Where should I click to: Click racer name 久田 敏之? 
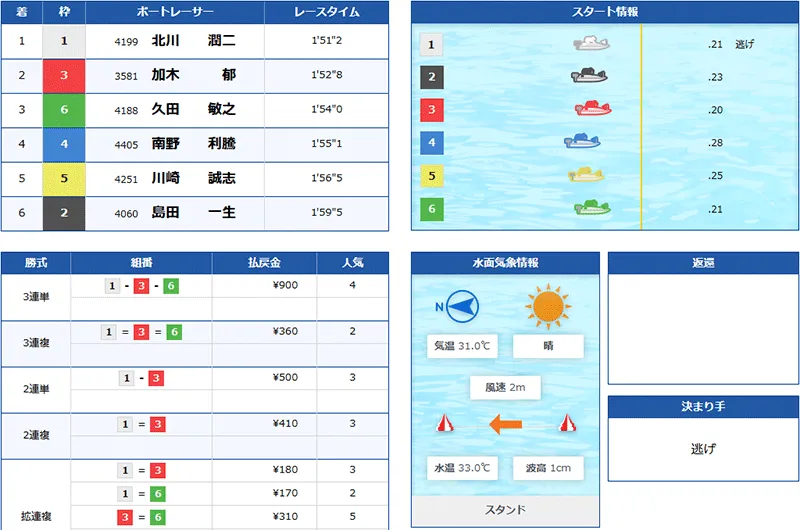tap(193, 109)
